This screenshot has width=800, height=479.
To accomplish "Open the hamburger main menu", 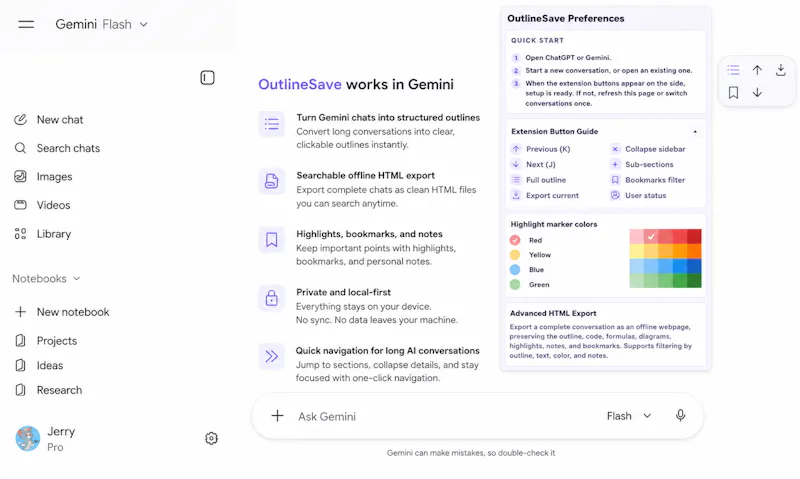I will point(26,24).
